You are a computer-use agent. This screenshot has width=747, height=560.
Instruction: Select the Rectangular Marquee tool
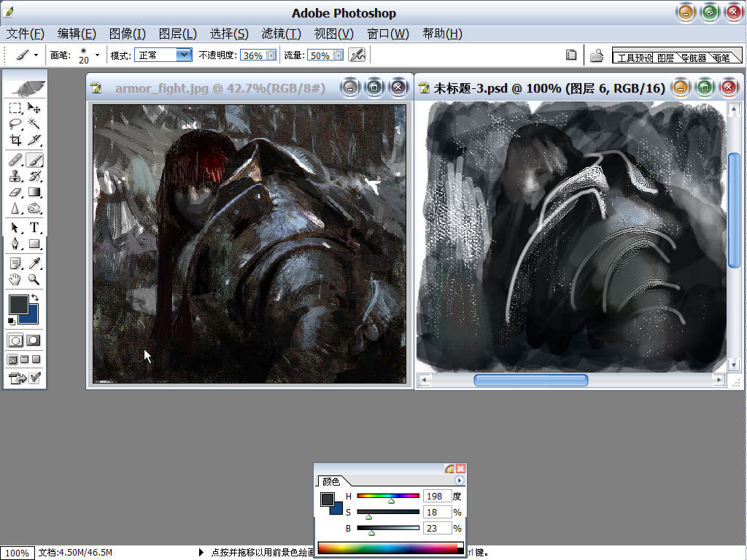15,108
